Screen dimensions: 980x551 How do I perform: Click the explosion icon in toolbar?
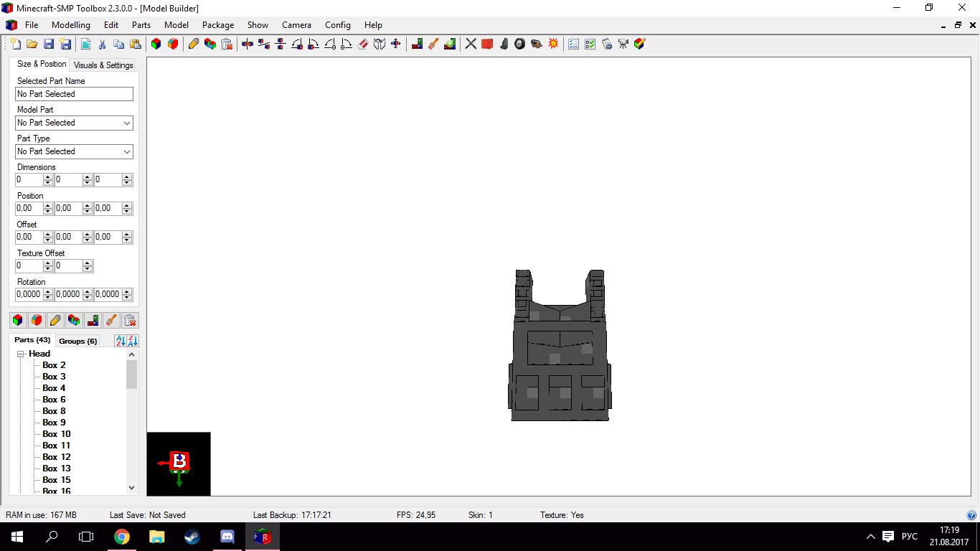pyautogui.click(x=553, y=44)
